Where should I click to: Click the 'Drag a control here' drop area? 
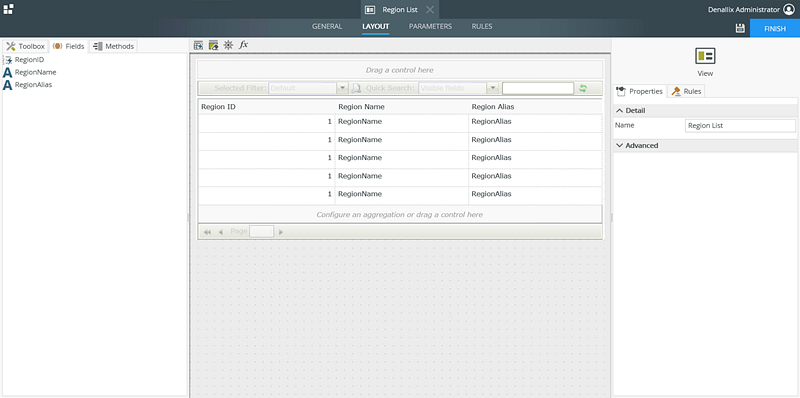pyautogui.click(x=400, y=70)
